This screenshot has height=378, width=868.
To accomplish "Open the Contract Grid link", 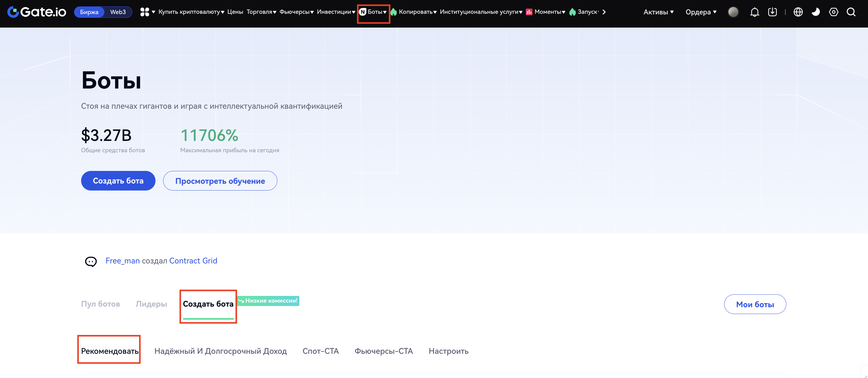I will pos(193,261).
